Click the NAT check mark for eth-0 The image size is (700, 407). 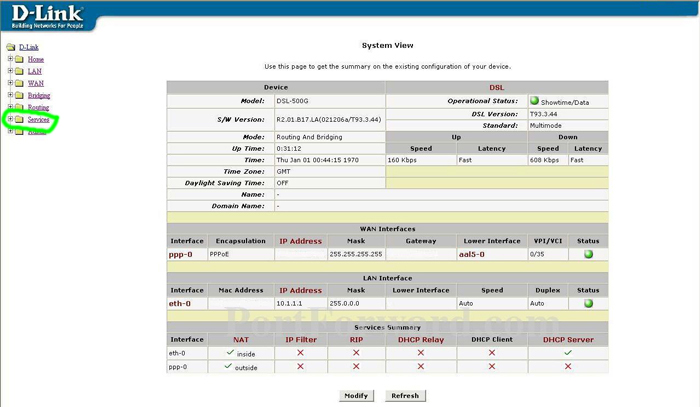pos(230,352)
